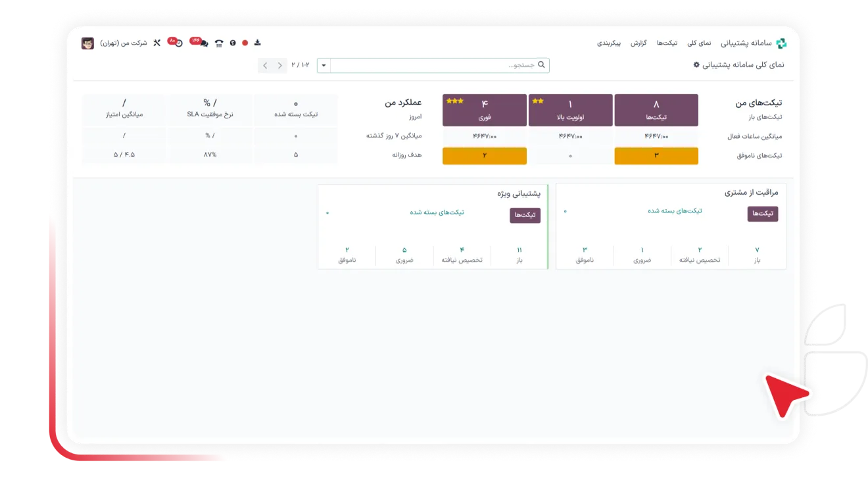The image size is (868, 488).
Task: Click the user avatar picture
Action: click(x=87, y=43)
